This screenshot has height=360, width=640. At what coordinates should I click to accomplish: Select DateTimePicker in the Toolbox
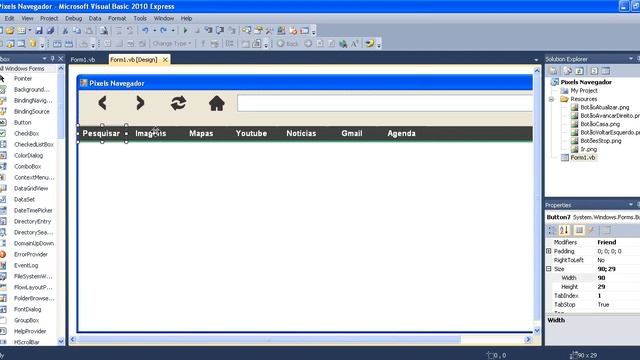(x=33, y=211)
